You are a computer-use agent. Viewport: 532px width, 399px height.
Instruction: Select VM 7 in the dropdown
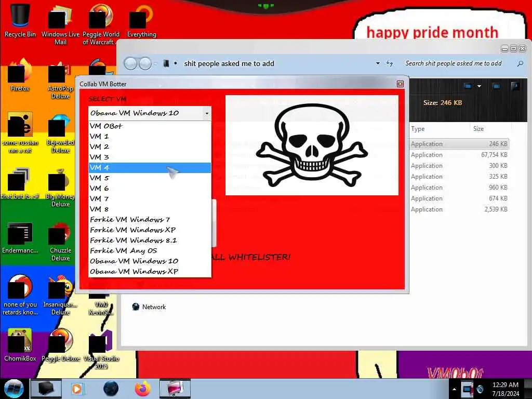coord(150,199)
